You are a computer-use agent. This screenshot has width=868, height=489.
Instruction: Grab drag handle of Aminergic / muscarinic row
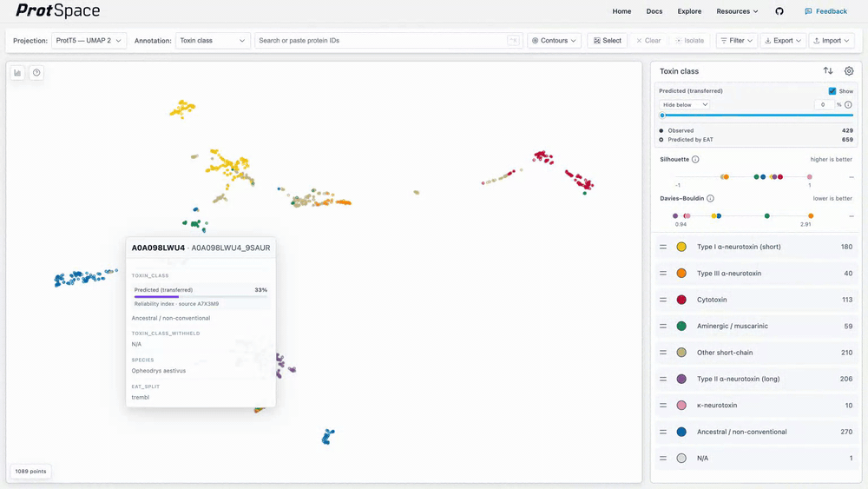tap(663, 327)
